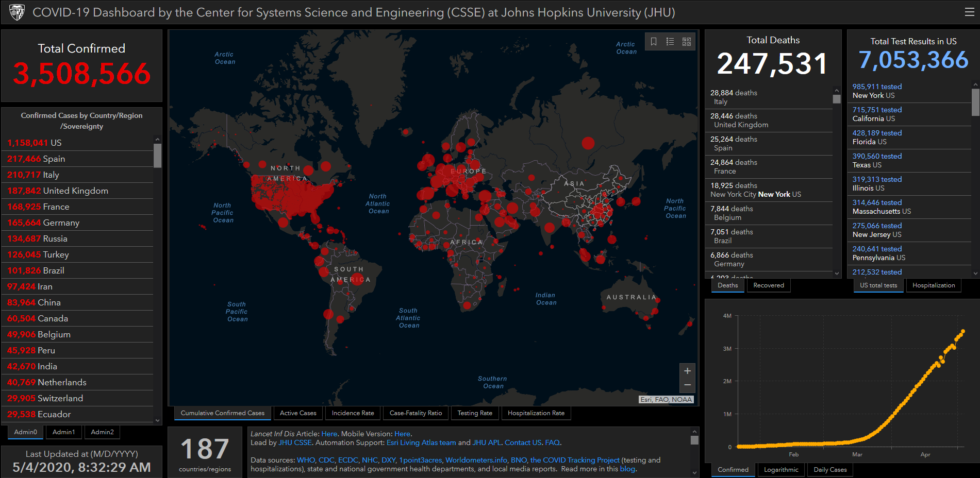Select the Active Cases map tab
The height and width of the screenshot is (478, 980).
point(298,413)
